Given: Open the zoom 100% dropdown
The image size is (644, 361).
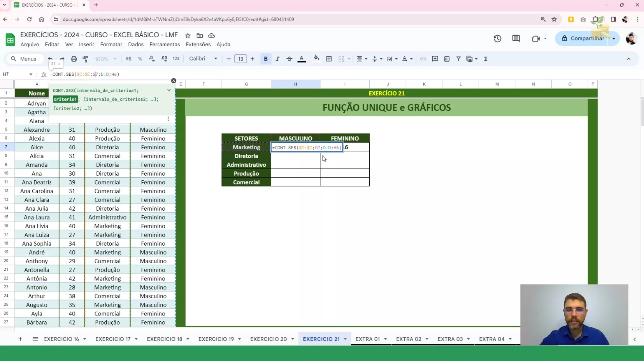Looking at the screenshot, I should pyautogui.click(x=105, y=59).
